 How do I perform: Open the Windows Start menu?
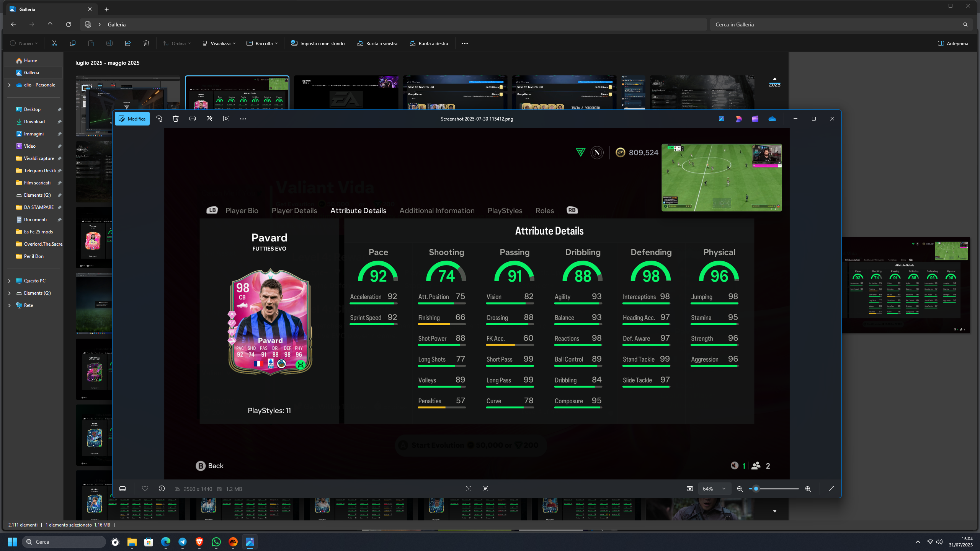click(12, 542)
